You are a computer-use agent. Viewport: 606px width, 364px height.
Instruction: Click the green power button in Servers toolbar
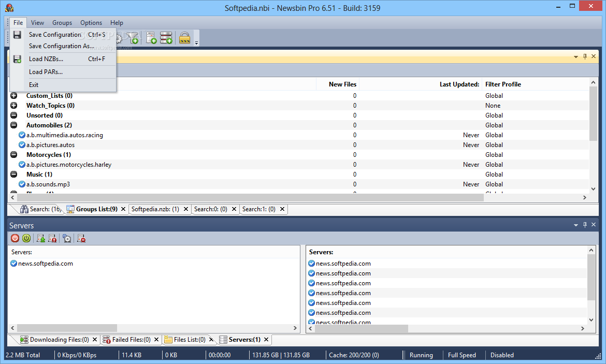[x=26, y=238]
